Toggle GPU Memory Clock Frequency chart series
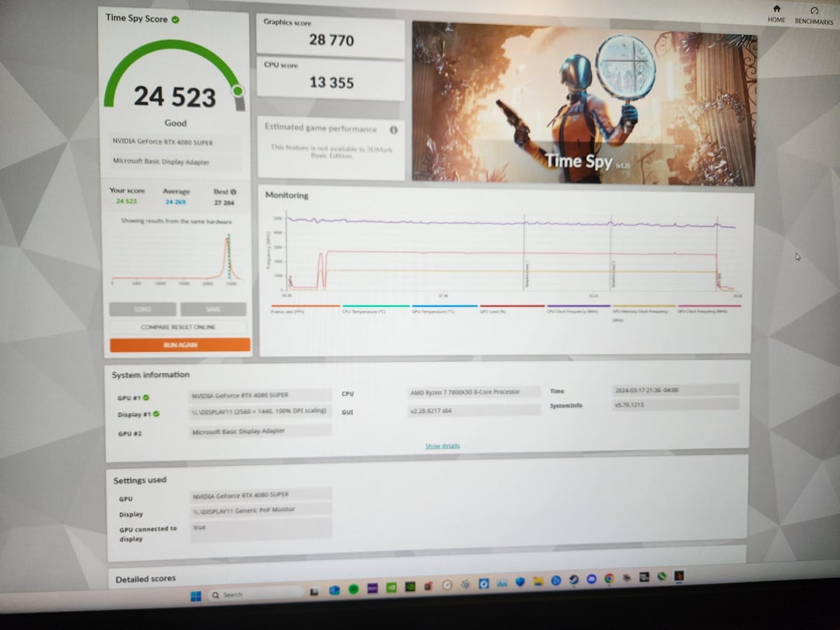840x630 pixels. click(x=643, y=312)
